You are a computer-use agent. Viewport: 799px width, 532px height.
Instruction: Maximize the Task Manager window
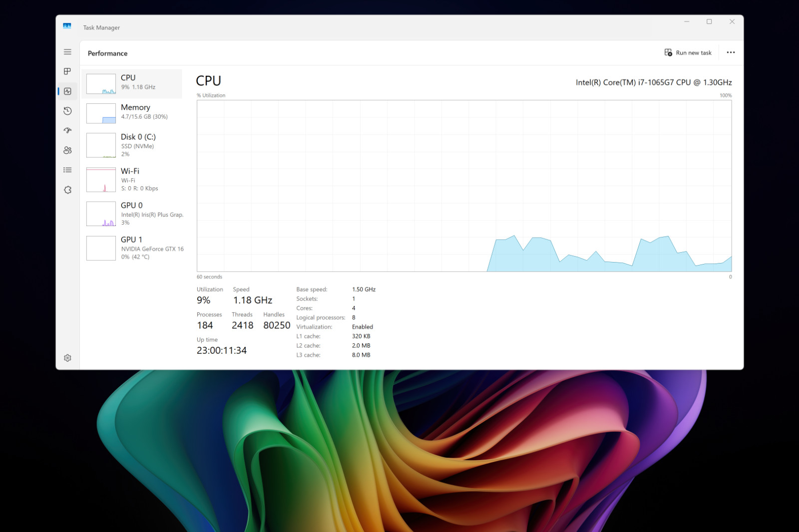(709, 21)
